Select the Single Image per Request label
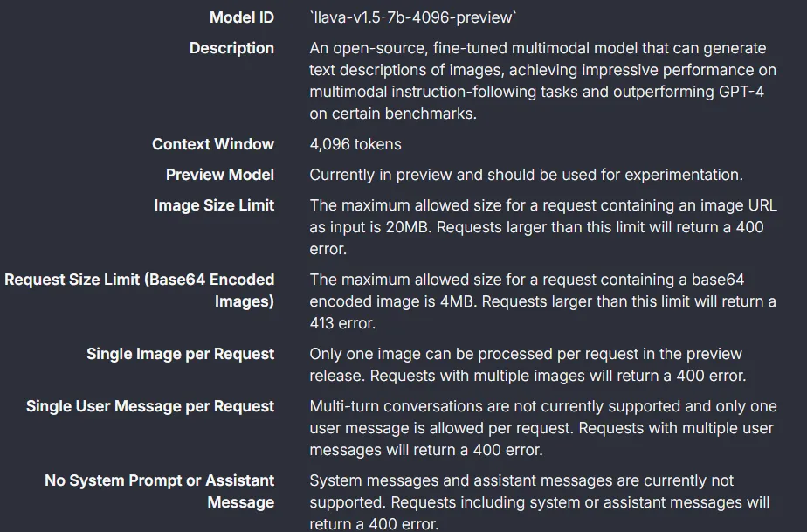Viewport: 807px width, 532px height. (180, 354)
